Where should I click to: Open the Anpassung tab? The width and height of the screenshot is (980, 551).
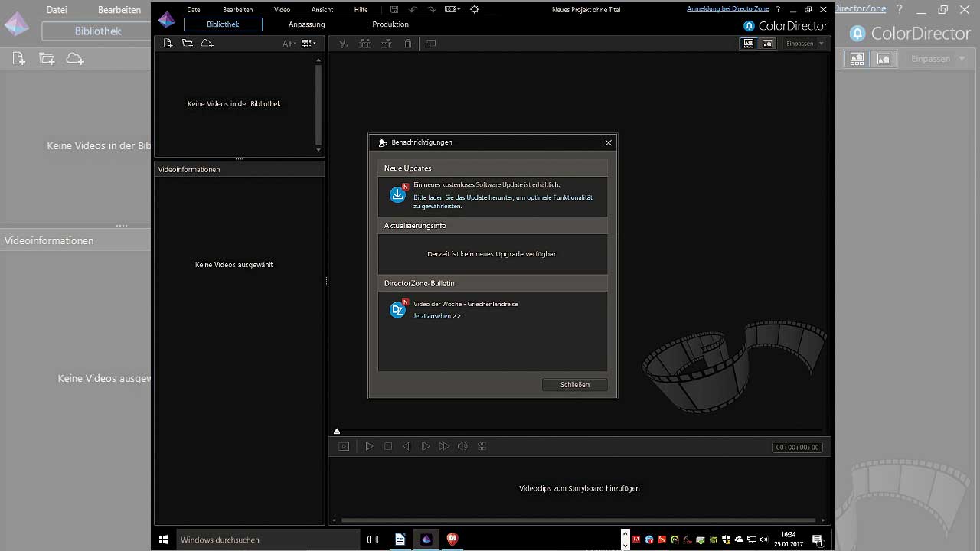tap(306, 24)
